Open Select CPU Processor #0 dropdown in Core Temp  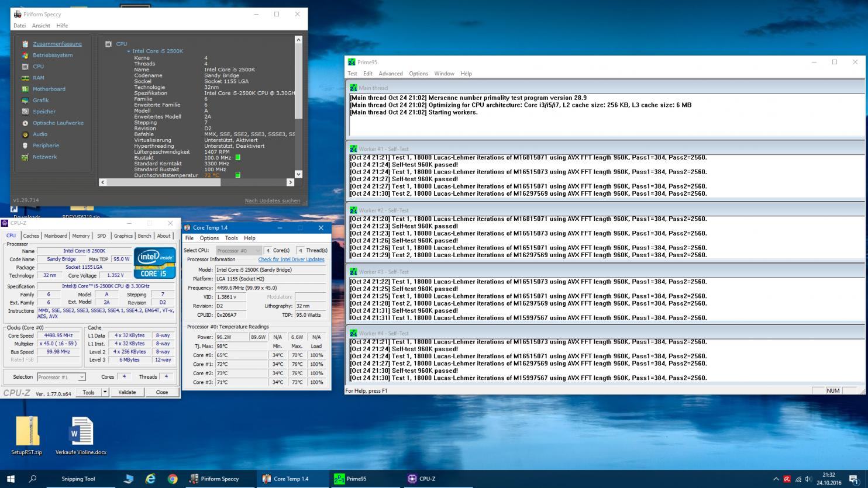[x=239, y=250]
